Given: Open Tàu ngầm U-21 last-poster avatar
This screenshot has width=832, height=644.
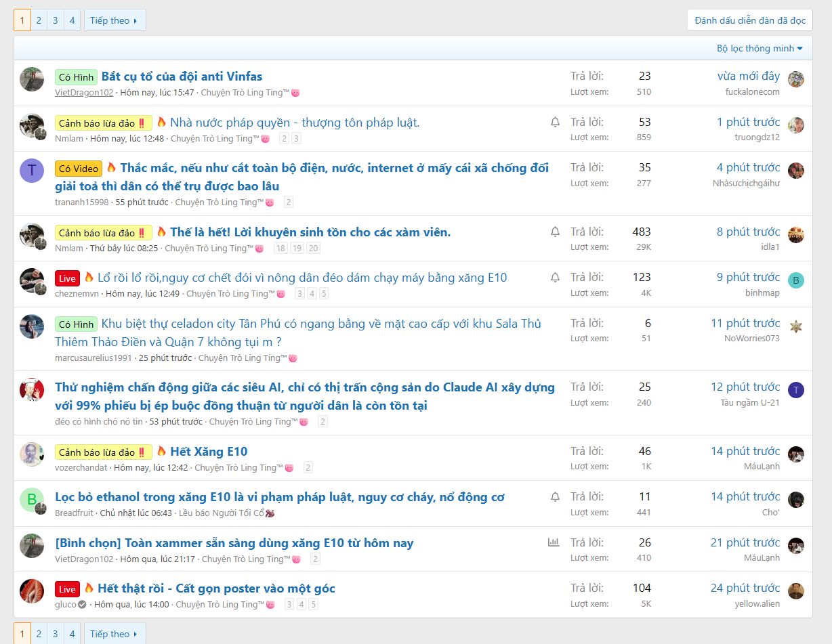Looking at the screenshot, I should click(796, 390).
